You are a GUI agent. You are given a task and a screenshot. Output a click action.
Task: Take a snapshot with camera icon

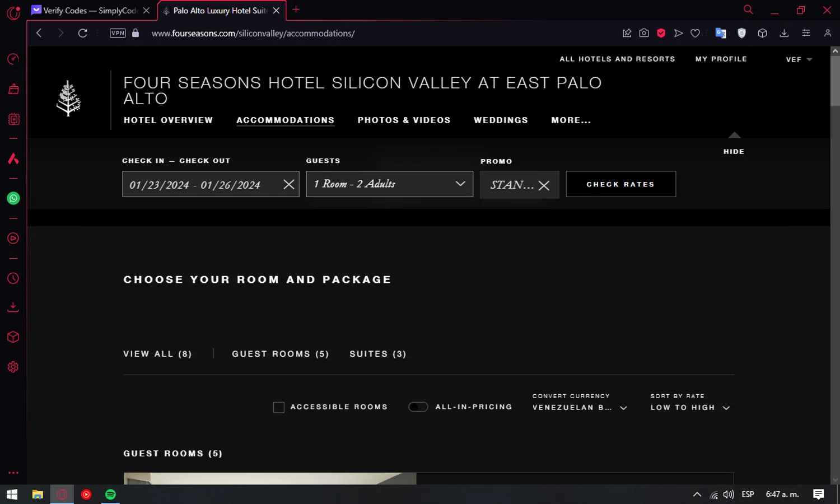pyautogui.click(x=644, y=33)
